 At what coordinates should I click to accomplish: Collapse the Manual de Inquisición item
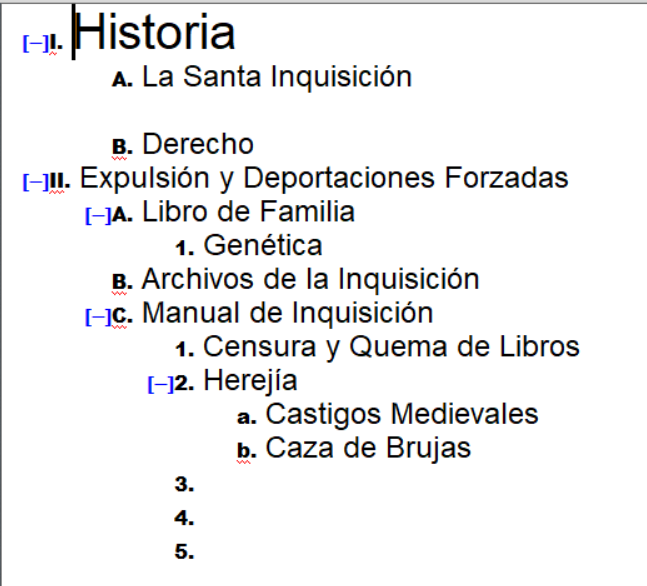(98, 316)
